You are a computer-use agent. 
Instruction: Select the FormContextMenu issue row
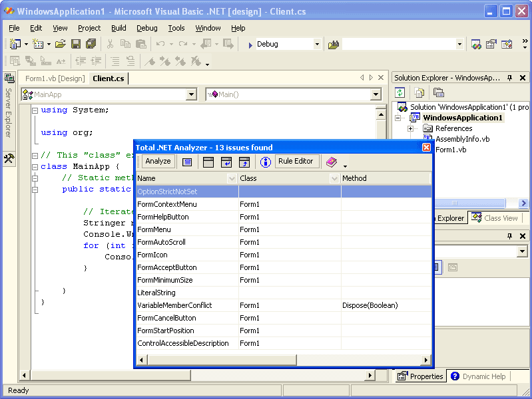(284, 204)
